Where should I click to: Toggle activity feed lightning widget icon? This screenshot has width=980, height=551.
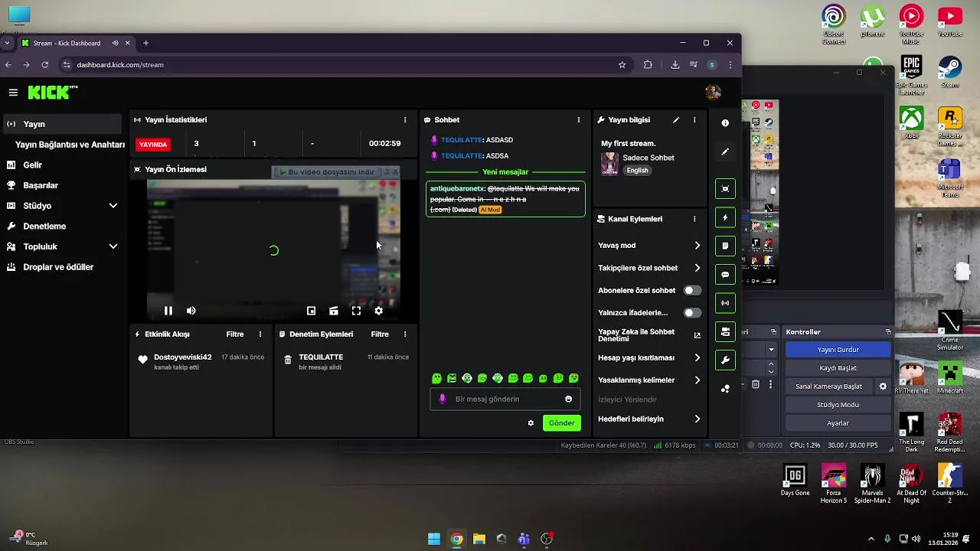tap(725, 217)
